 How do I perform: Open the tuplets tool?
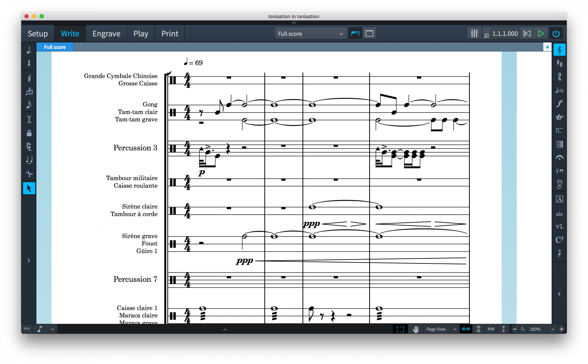[29, 92]
